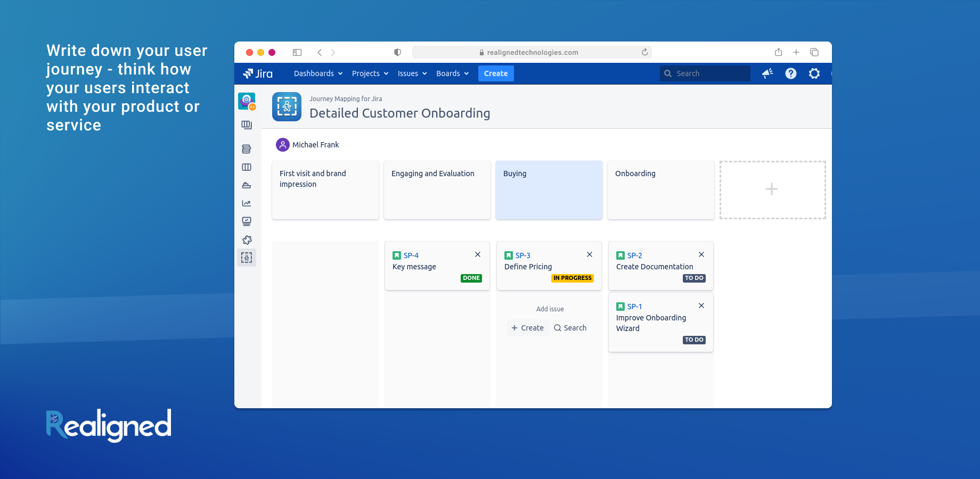Click the 'Michael Frank' persona name
The height and width of the screenshot is (479, 980).
pos(316,145)
